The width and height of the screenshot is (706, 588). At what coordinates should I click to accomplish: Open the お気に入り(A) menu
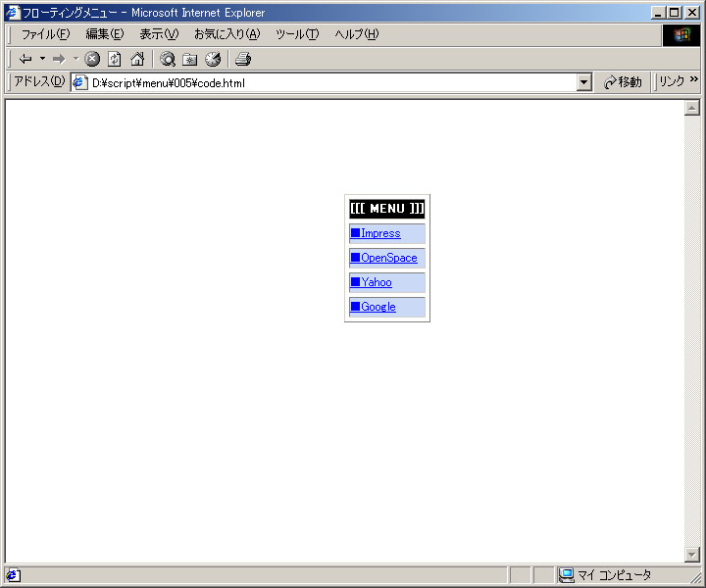(227, 34)
